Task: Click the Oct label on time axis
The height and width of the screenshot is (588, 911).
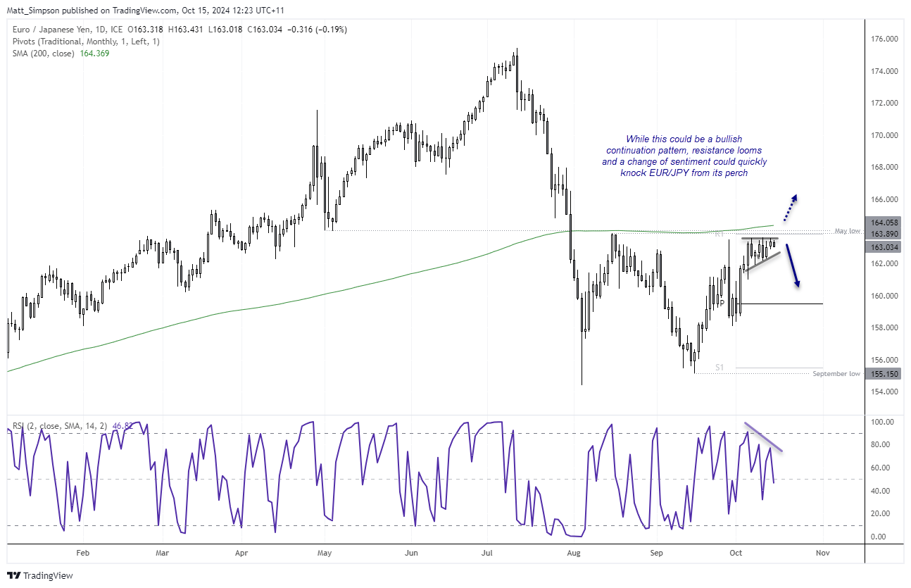Action: tap(736, 553)
